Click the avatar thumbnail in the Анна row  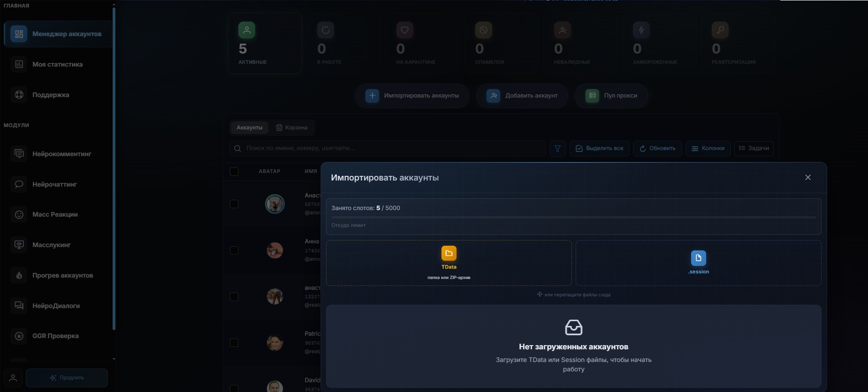coord(275,250)
